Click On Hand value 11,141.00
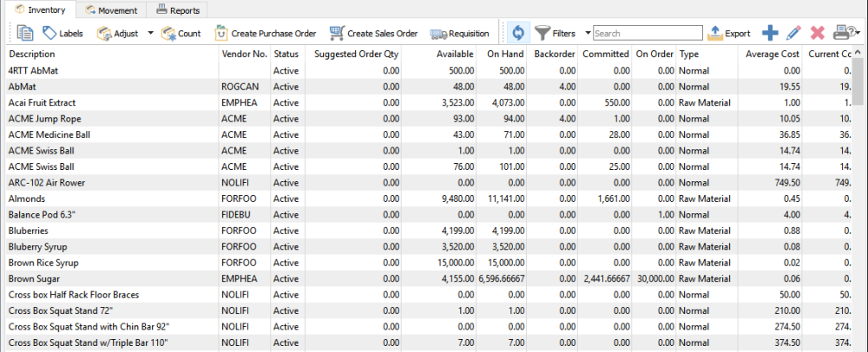This screenshot has width=868, height=352. coord(505,199)
